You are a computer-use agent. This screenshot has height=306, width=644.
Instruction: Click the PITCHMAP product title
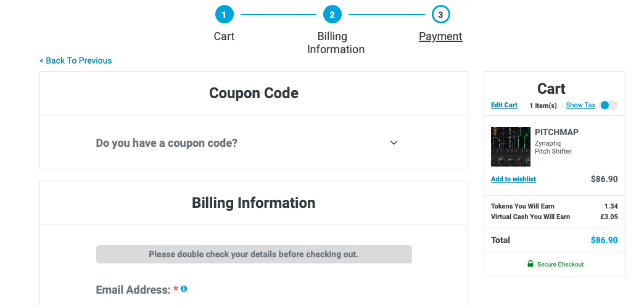pos(556,132)
